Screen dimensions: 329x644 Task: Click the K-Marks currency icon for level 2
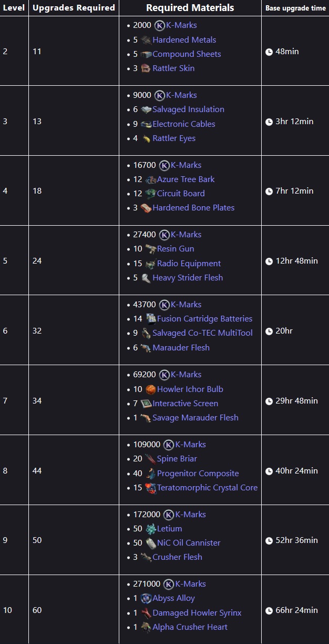point(159,25)
